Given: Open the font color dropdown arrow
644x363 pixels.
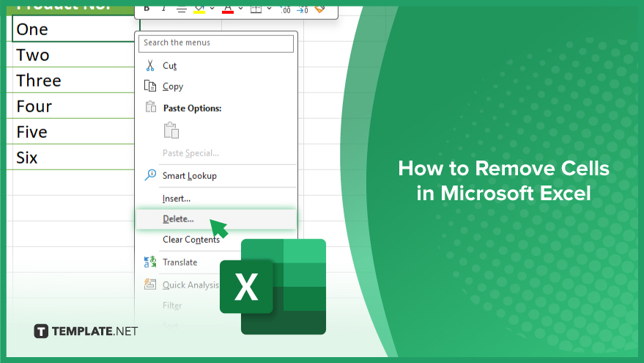Looking at the screenshot, I should (x=241, y=8).
